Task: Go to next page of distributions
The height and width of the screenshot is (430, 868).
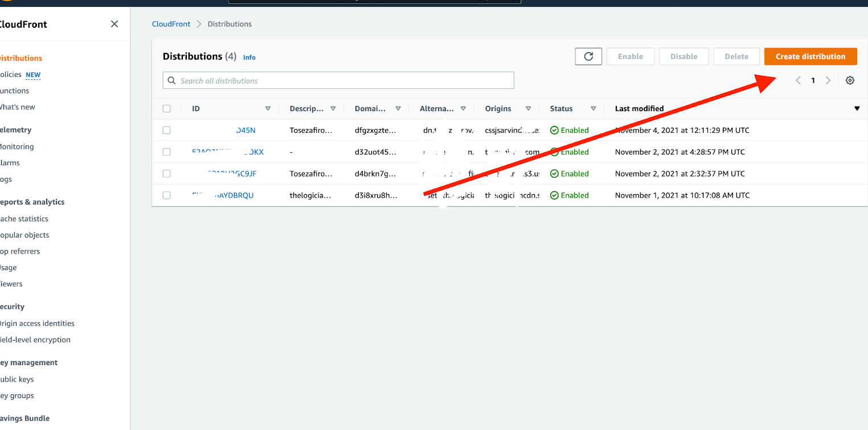Action: click(x=828, y=80)
